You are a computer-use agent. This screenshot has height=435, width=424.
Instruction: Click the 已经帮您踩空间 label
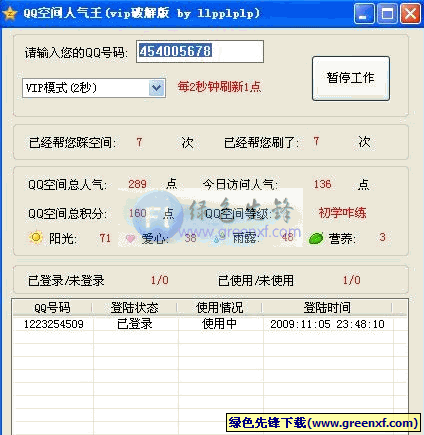pyautogui.click(x=72, y=143)
